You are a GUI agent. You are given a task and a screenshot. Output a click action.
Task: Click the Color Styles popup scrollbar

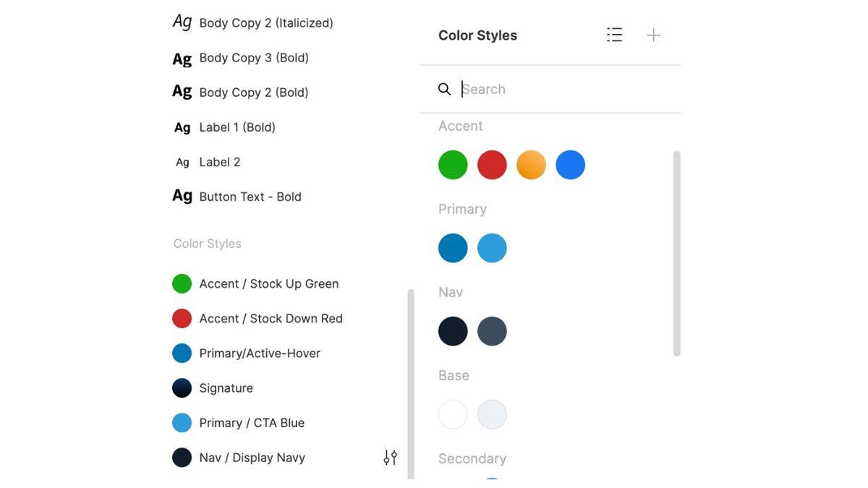[677, 253]
